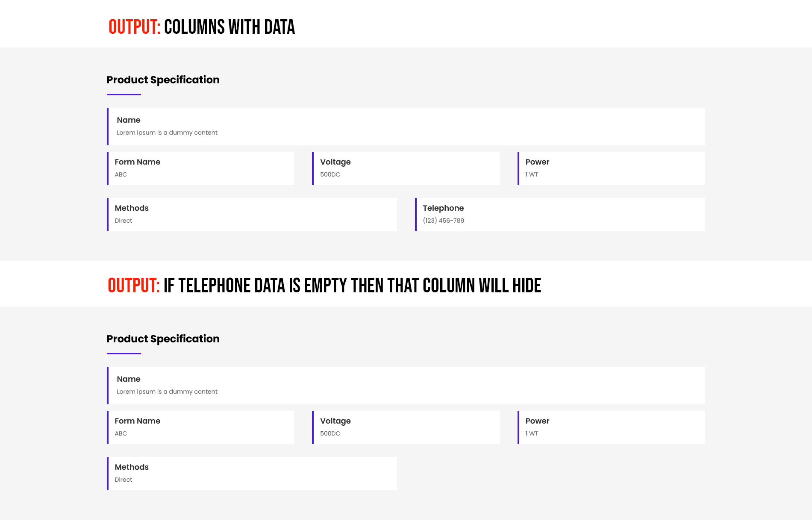
Task: Click the ABC value in the first output
Action: pos(121,174)
